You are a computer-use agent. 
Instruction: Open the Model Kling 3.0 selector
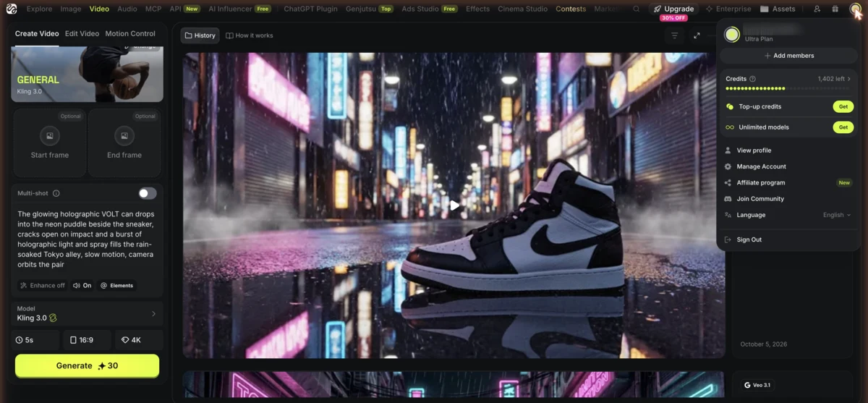[87, 314]
